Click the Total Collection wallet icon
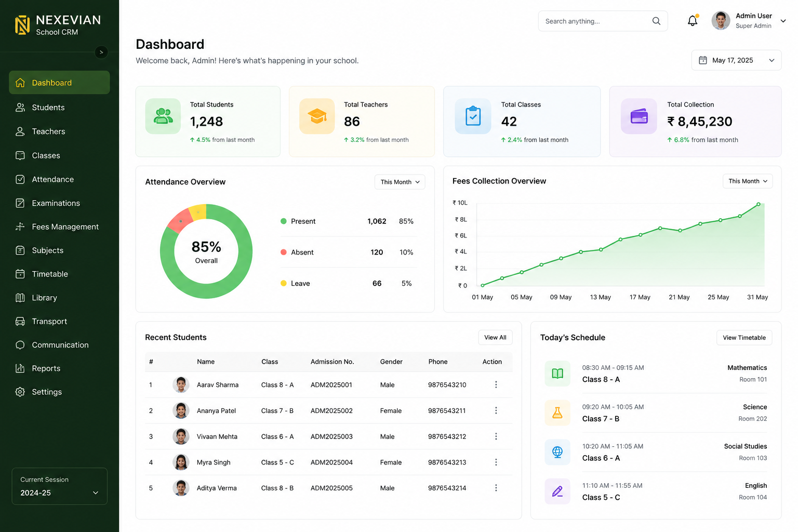The height and width of the screenshot is (532, 798). click(x=639, y=116)
